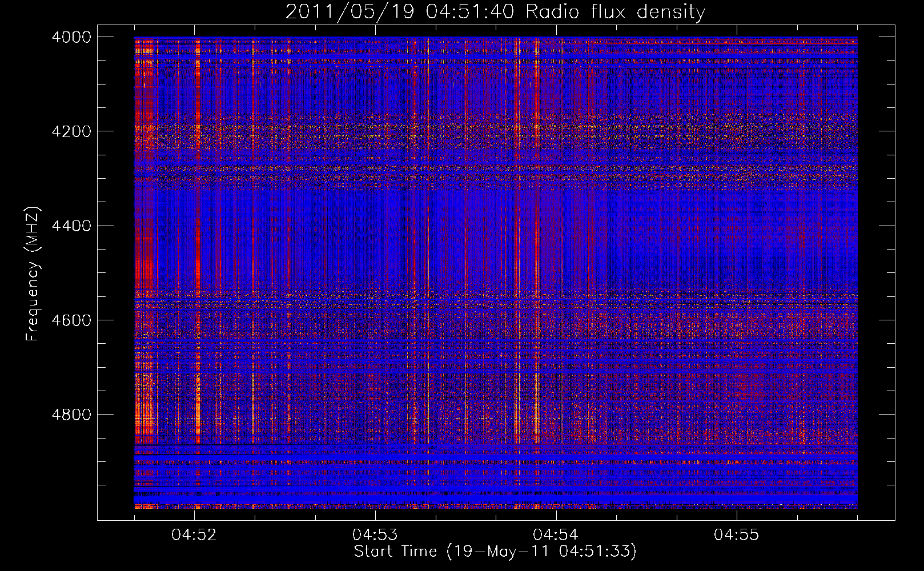Click the 04:55 time tick label

[x=737, y=534]
